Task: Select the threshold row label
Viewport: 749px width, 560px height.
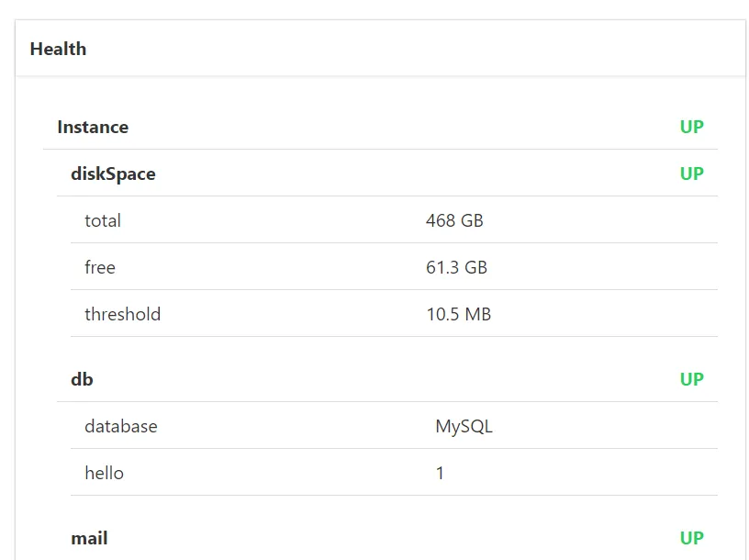Action: pos(122,314)
